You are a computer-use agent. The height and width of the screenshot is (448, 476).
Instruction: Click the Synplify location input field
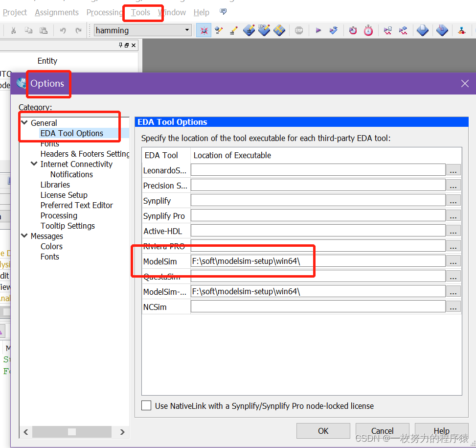[318, 200]
